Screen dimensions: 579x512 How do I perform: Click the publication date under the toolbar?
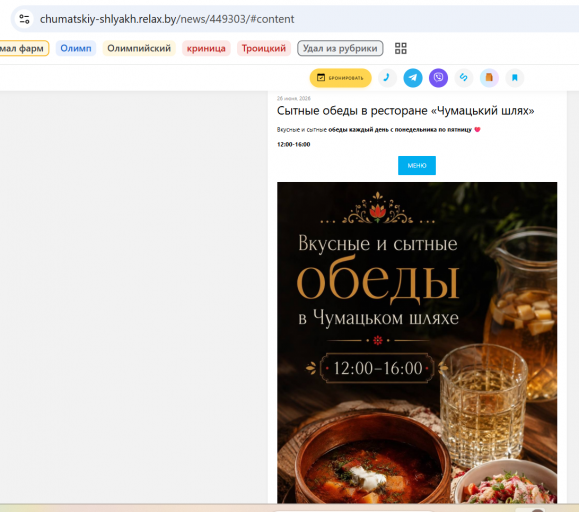click(x=294, y=99)
